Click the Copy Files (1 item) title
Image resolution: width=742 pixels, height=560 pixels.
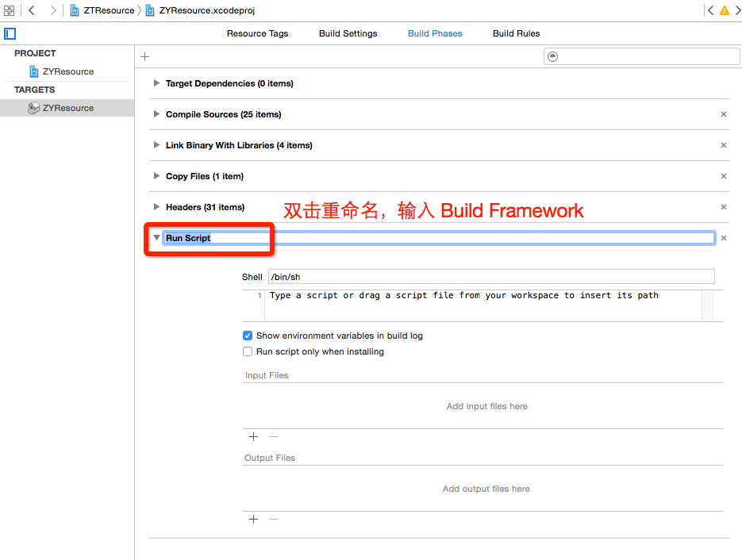tap(205, 176)
